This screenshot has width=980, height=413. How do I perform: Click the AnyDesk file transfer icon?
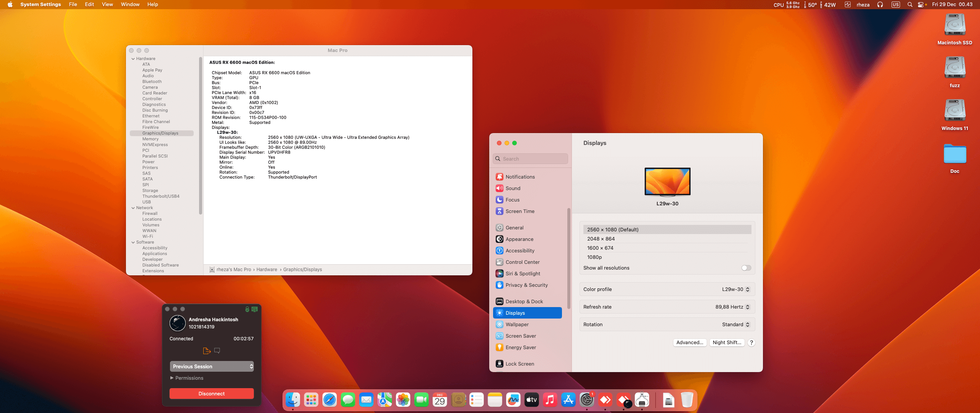coord(207,351)
